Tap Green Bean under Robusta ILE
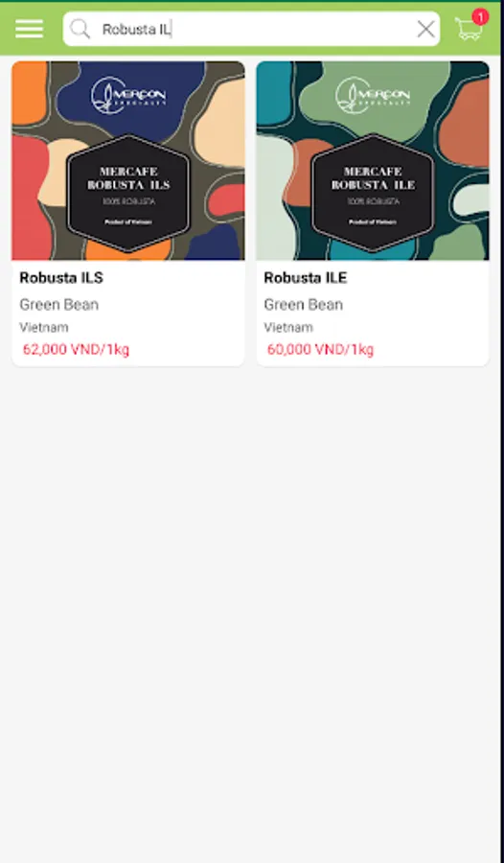Viewport: 504px width, 863px height. pos(303,305)
